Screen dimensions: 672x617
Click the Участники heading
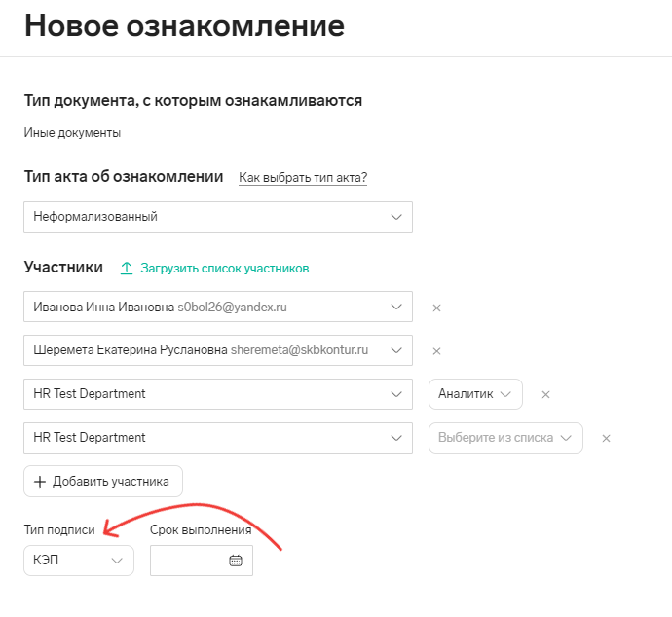click(x=63, y=267)
